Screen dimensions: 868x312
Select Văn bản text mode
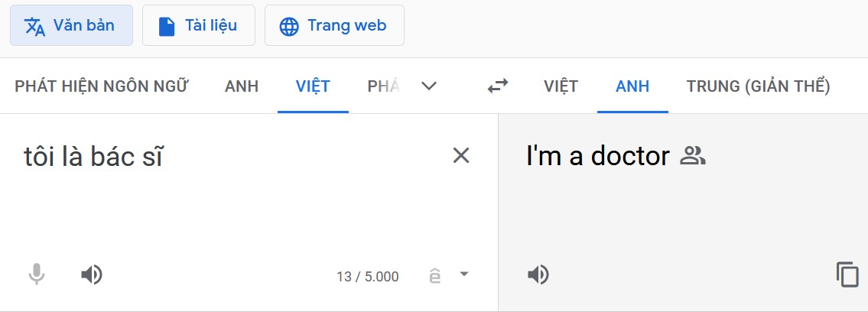(x=71, y=25)
